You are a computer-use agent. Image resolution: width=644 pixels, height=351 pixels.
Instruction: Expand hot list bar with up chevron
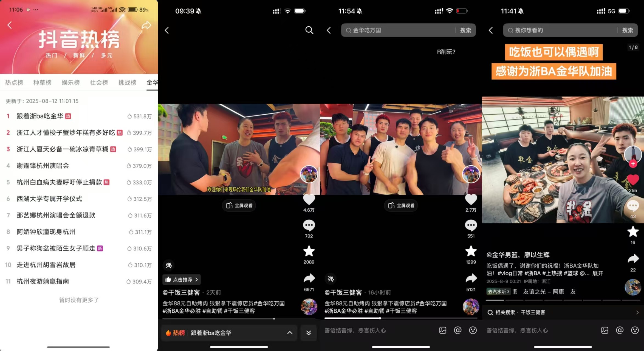[290, 333]
